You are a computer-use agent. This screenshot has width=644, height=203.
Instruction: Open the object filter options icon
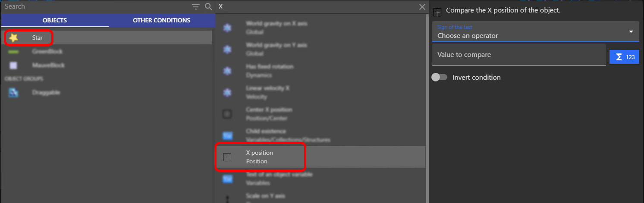click(x=196, y=6)
